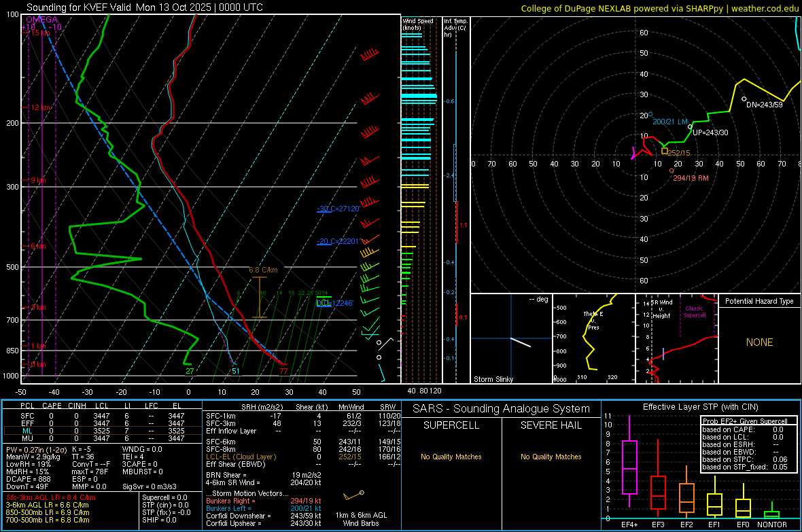802x532 pixels.
Task: Select the '9 km' height marker
Action: [38, 181]
